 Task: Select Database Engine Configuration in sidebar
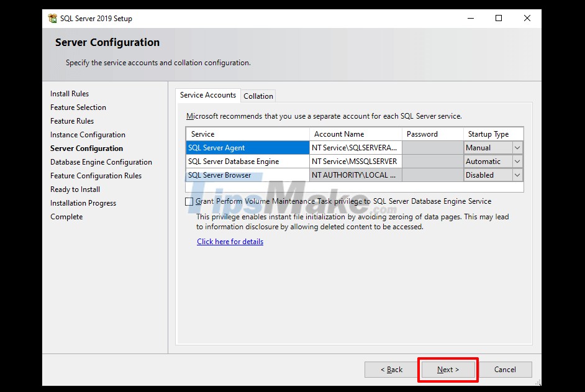101,162
